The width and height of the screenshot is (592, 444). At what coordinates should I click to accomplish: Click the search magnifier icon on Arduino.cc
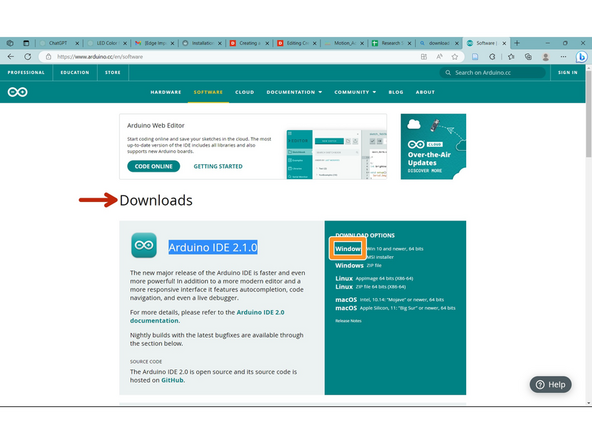[448, 72]
